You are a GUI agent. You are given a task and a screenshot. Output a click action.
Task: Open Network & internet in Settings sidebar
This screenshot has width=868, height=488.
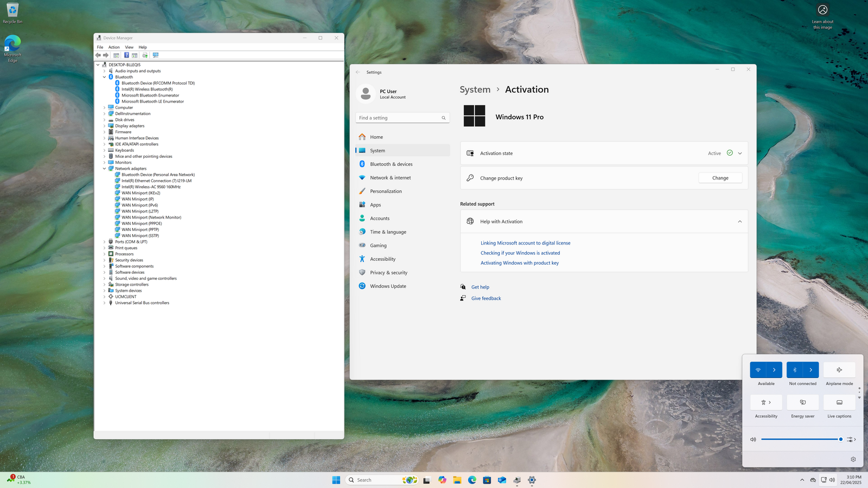pos(403,178)
